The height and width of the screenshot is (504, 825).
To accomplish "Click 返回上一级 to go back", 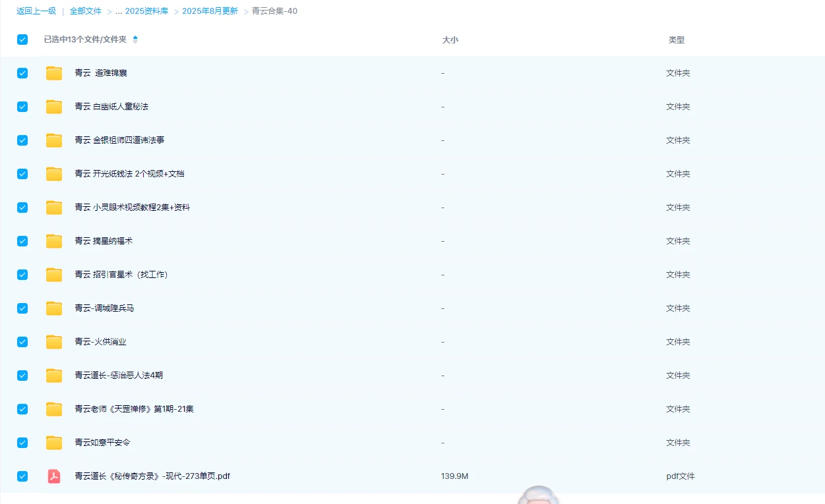I will pos(36,11).
